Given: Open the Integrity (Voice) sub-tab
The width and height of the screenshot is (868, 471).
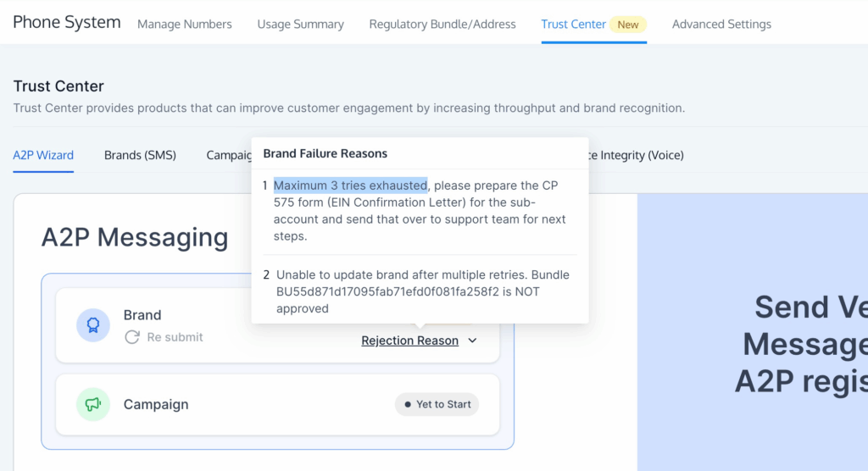Looking at the screenshot, I should click(637, 155).
